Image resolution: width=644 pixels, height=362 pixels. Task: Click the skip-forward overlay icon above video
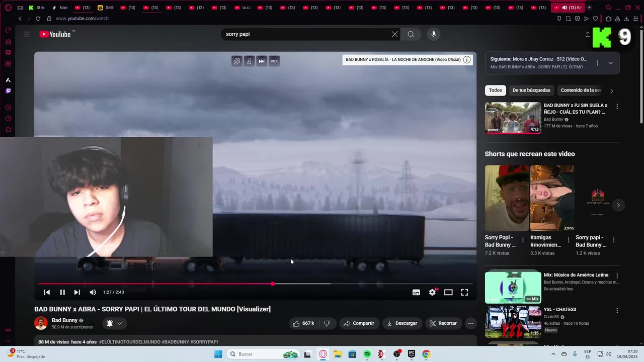pos(262,61)
